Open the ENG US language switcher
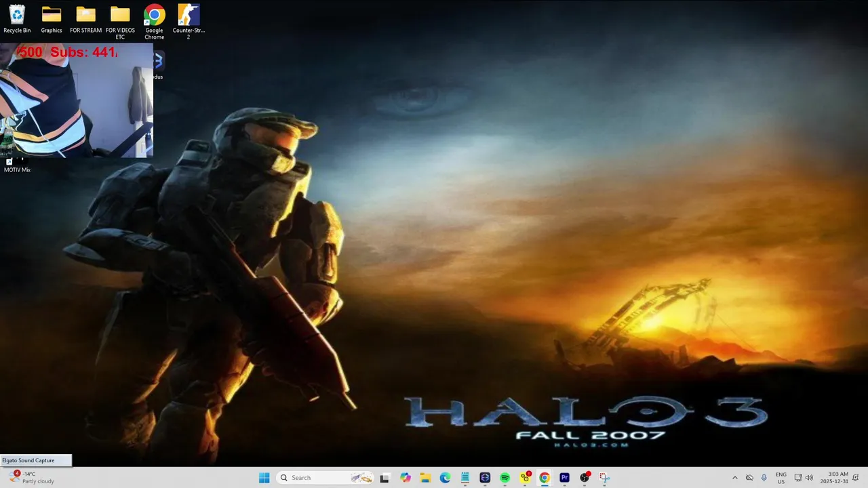Viewport: 868px width, 488px height. coord(781,478)
